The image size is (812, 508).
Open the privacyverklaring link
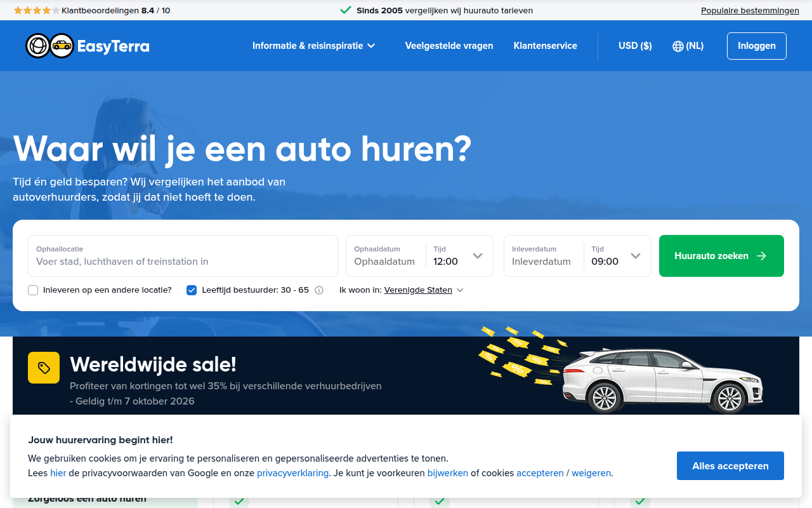(293, 473)
